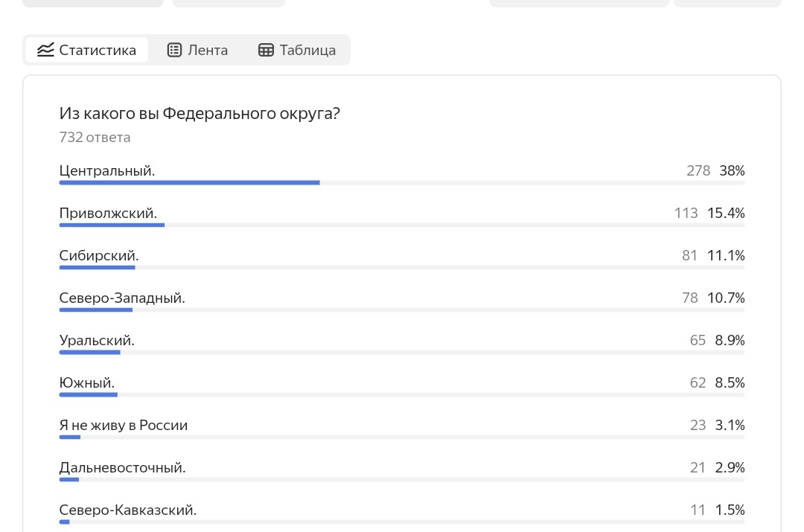Image resolution: width=804 pixels, height=532 pixels.
Task: Click the 15.4% percentage value
Action: click(726, 214)
